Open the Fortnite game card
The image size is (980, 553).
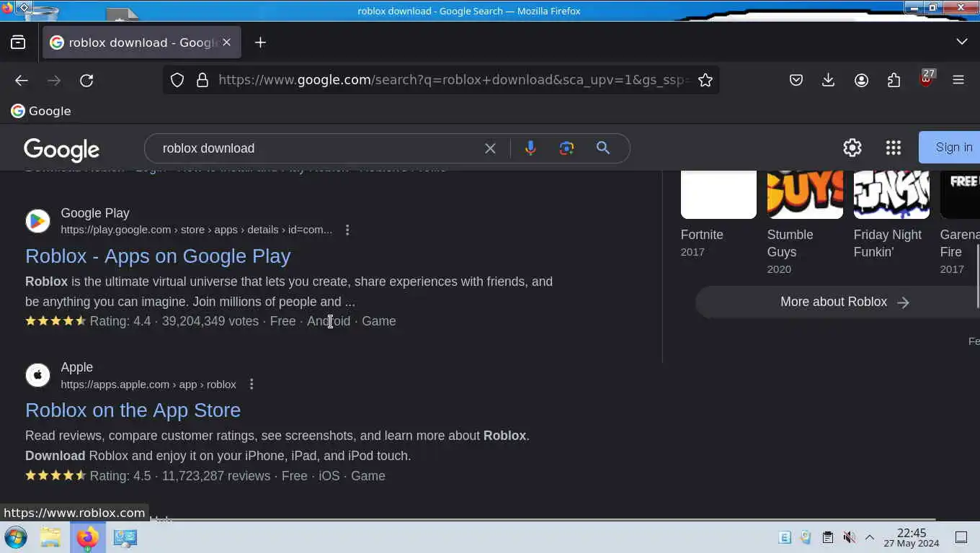pyautogui.click(x=718, y=215)
